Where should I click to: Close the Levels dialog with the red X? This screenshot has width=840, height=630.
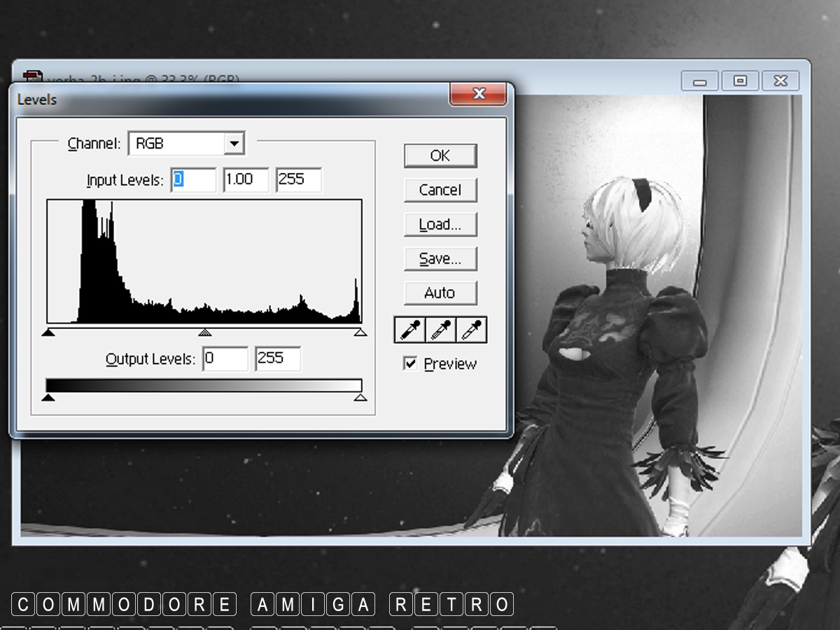479,94
